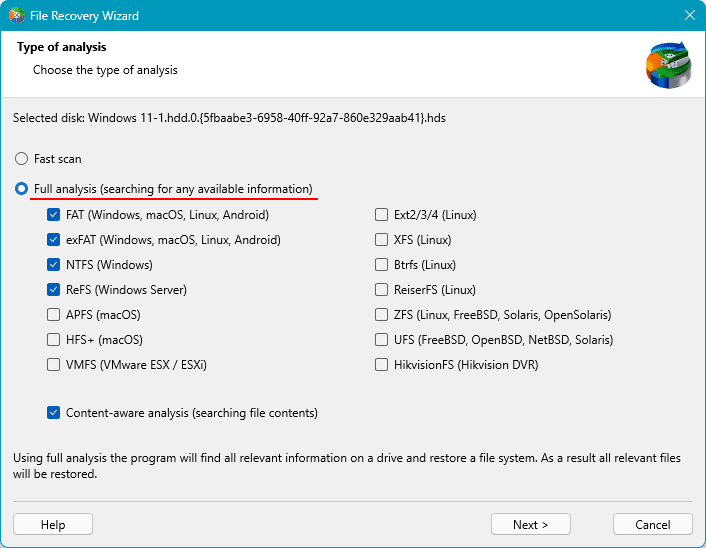Screen dimensions: 706x548
Task: Enable the APFS (macOS) checkbox
Action: (54, 315)
